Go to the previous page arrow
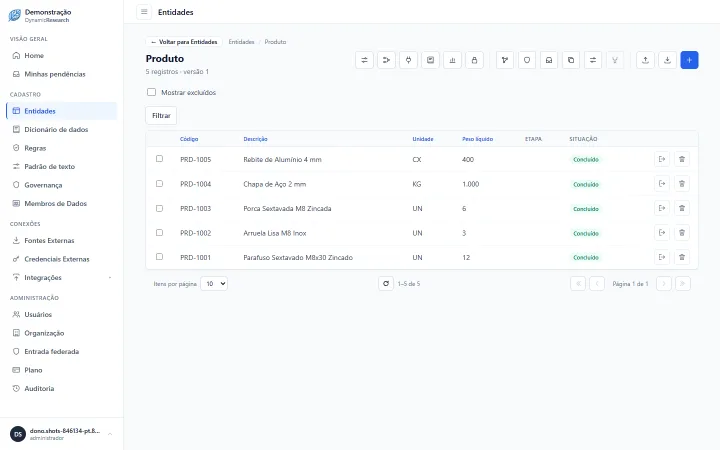Screen dimensions: 720x450 click(596, 284)
